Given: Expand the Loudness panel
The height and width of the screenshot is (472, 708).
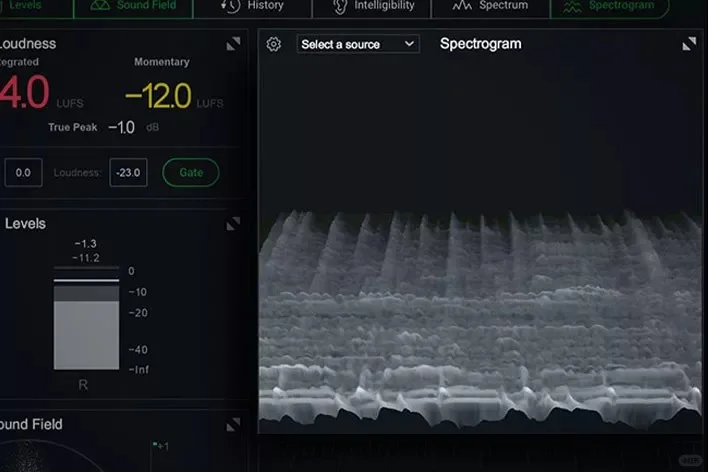Looking at the screenshot, I should (x=233, y=44).
